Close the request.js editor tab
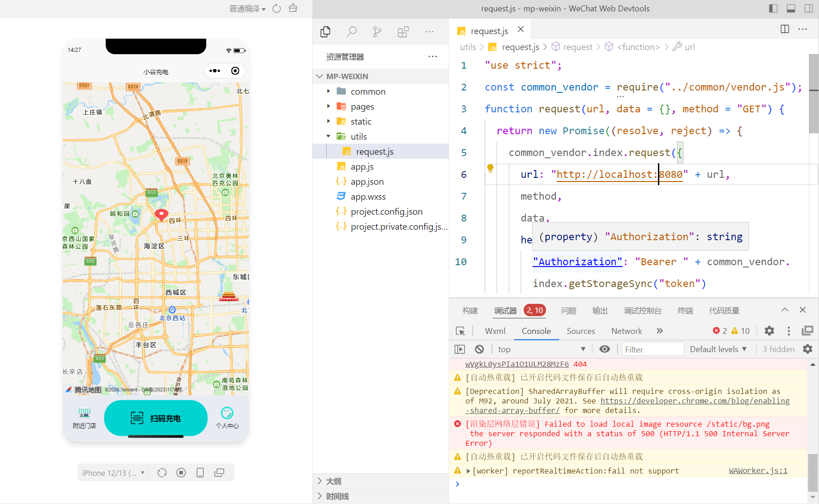The width and height of the screenshot is (819, 504). 521,30
